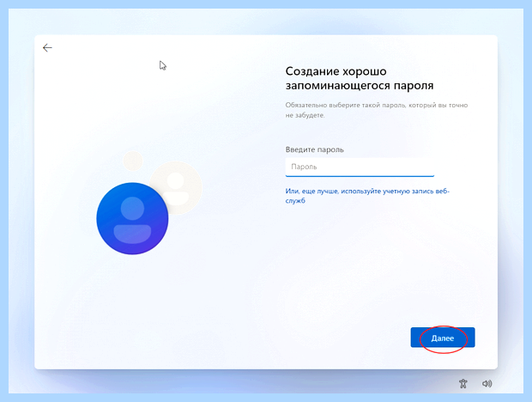The image size is (532, 402).
Task: Click the Введите пароль label
Action: click(x=315, y=149)
